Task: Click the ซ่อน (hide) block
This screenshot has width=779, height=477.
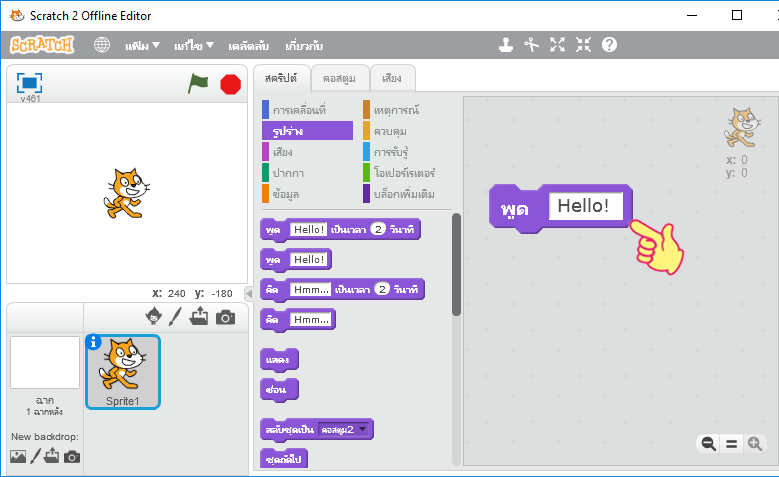Action: (279, 390)
